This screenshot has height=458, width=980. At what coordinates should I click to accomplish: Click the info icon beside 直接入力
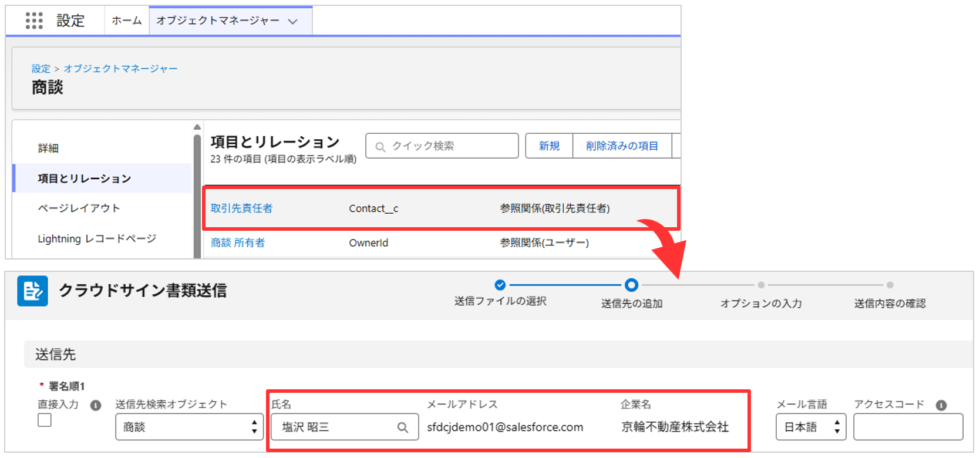coord(96,405)
